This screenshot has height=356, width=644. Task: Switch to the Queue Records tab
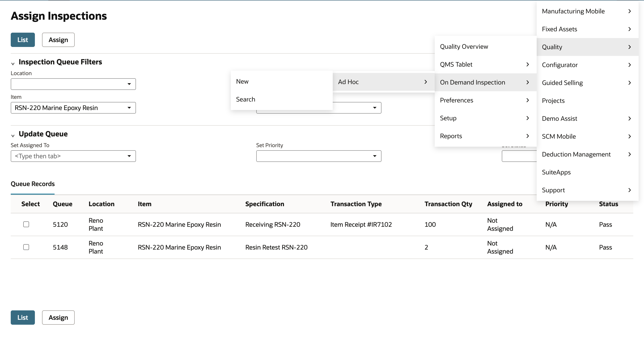[33, 184]
